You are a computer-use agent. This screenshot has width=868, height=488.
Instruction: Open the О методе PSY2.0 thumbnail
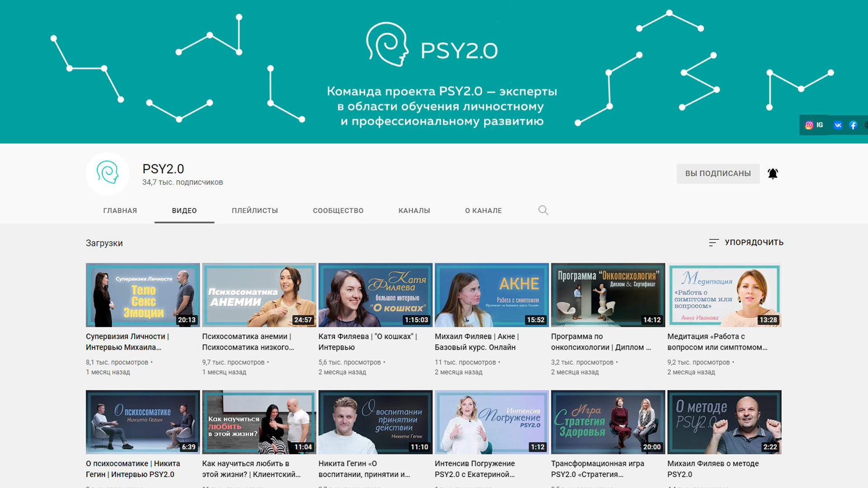[724, 422]
